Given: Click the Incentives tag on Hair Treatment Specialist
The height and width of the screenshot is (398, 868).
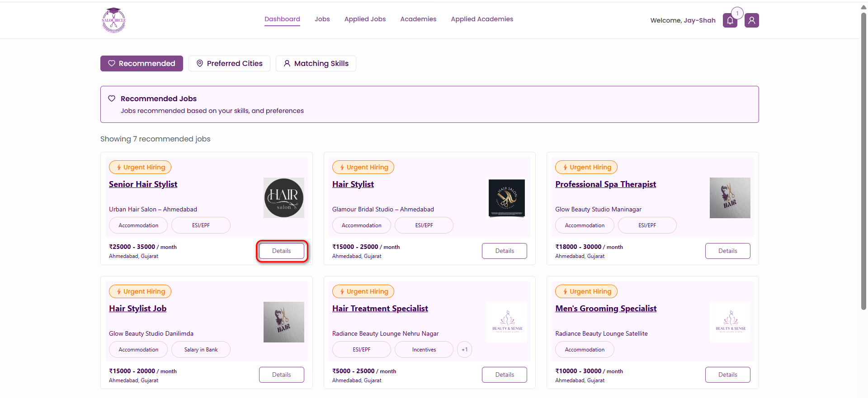Looking at the screenshot, I should pos(424,350).
